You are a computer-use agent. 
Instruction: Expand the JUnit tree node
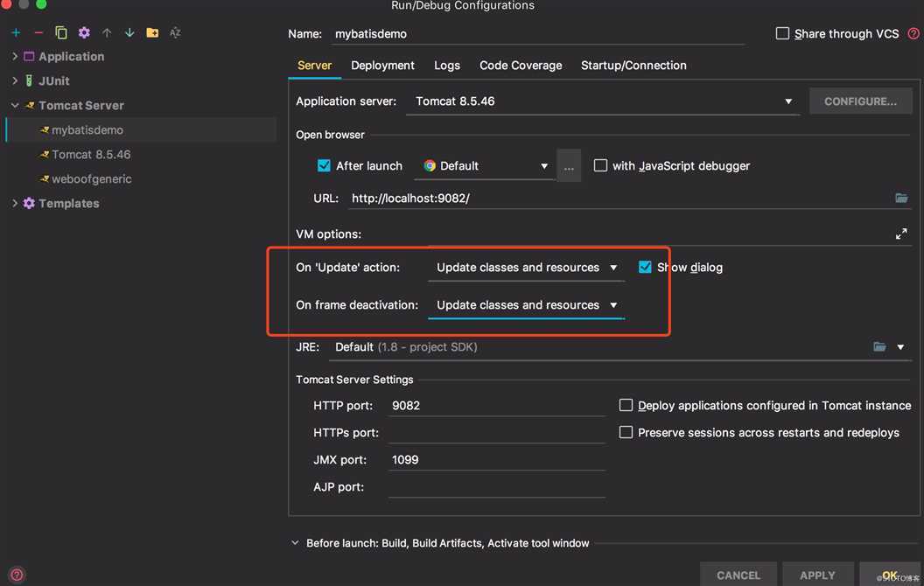15,80
